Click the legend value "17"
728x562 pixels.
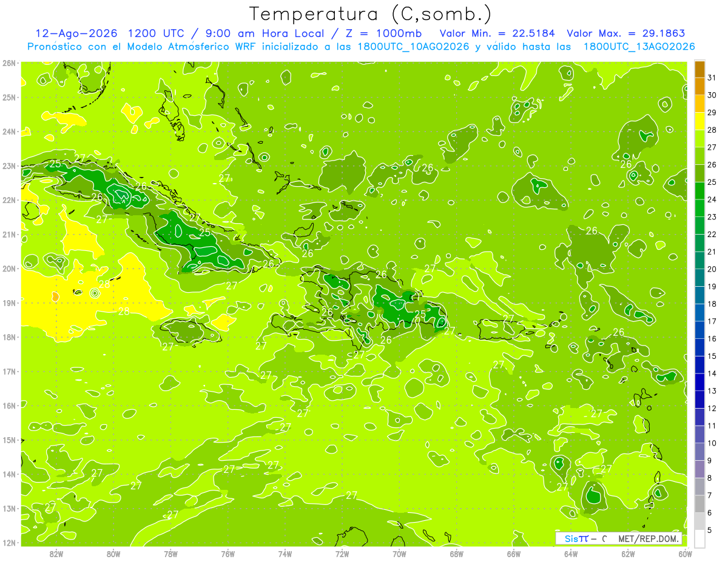712,321
